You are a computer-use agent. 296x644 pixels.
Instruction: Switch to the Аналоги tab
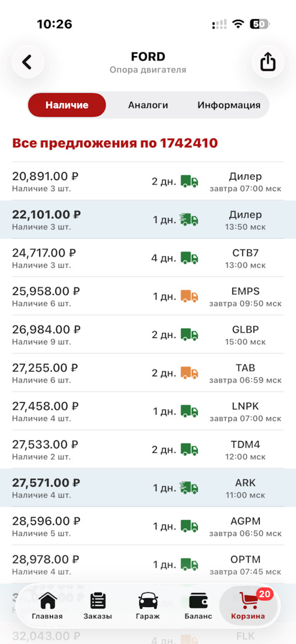click(148, 105)
